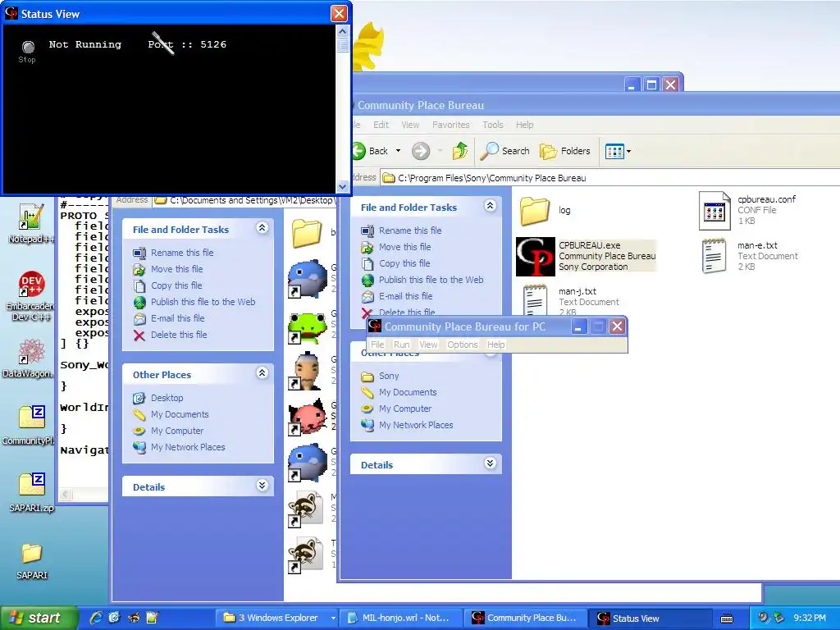
Task: Open CPBUREAU.exe application icon
Action: pyautogui.click(x=535, y=257)
